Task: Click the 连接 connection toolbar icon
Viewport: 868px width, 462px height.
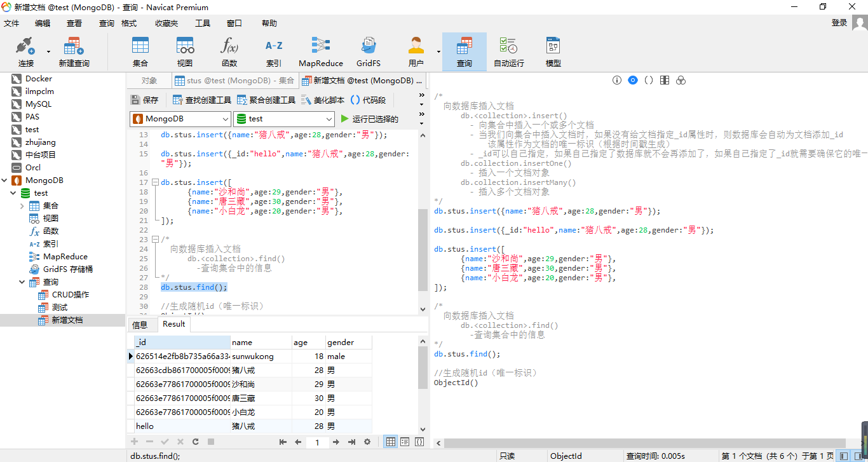Action: point(25,51)
